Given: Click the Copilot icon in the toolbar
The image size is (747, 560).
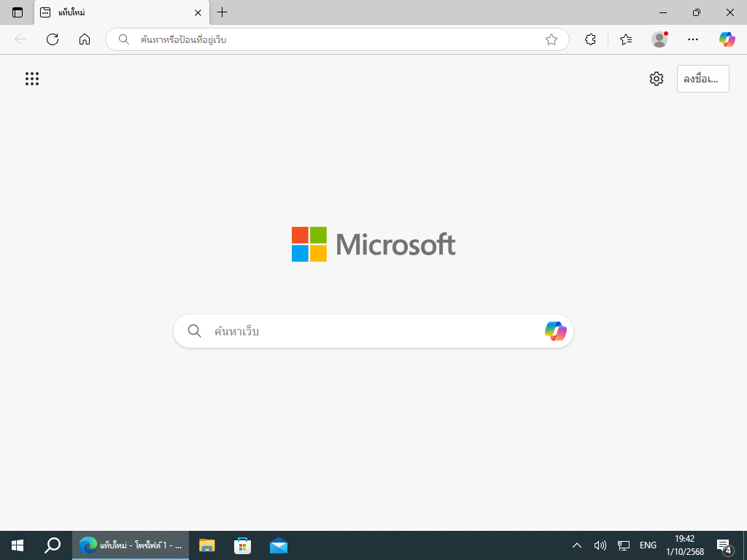Looking at the screenshot, I should click(x=727, y=39).
